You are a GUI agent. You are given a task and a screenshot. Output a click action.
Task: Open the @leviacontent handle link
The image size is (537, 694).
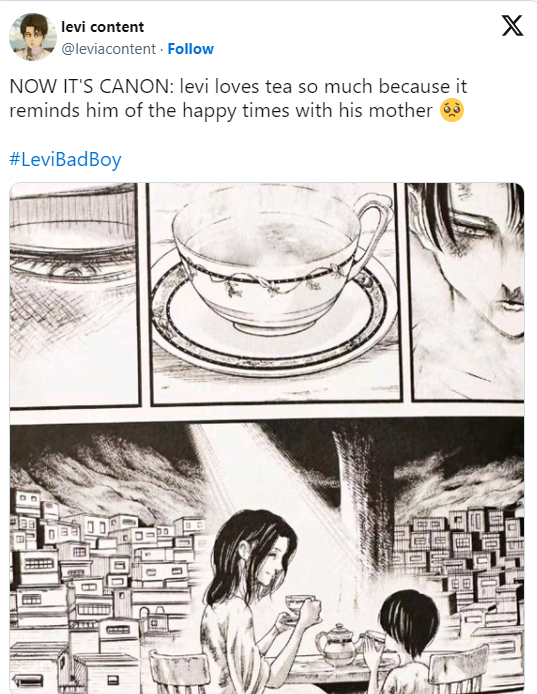click(x=108, y=49)
